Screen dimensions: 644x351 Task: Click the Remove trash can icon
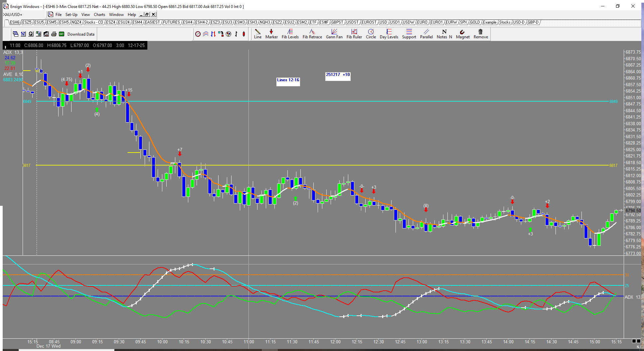[x=480, y=34]
